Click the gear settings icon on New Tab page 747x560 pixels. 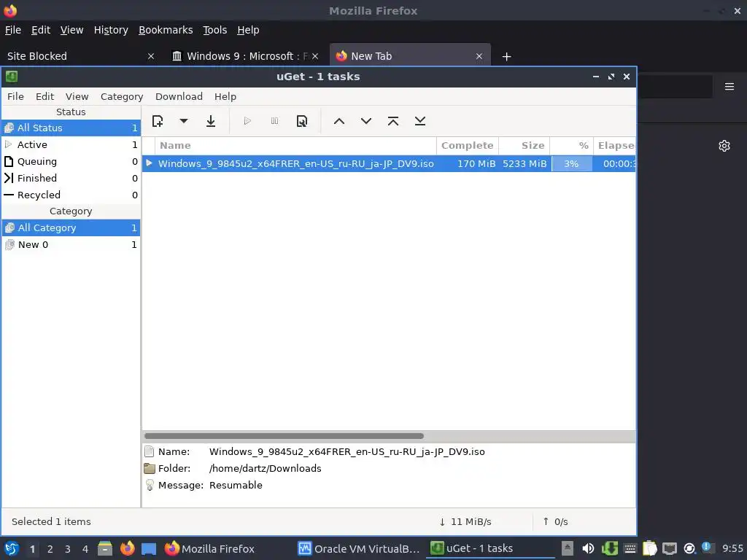click(x=724, y=146)
